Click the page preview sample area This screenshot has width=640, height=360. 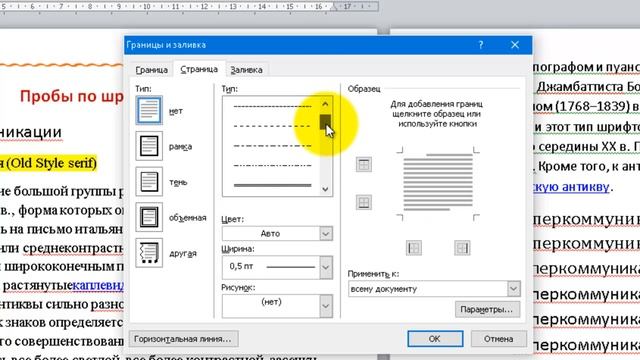click(x=438, y=183)
